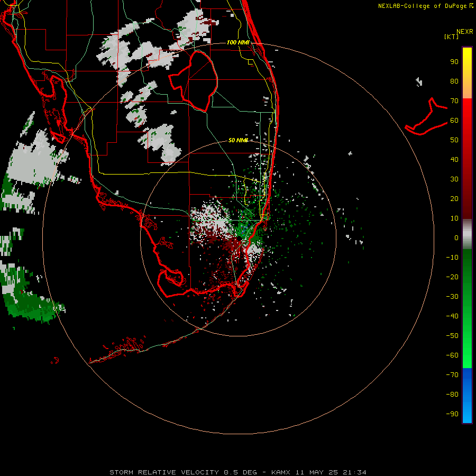Click the -30 value on velocity scale
The image size is (476, 476).
point(452,297)
